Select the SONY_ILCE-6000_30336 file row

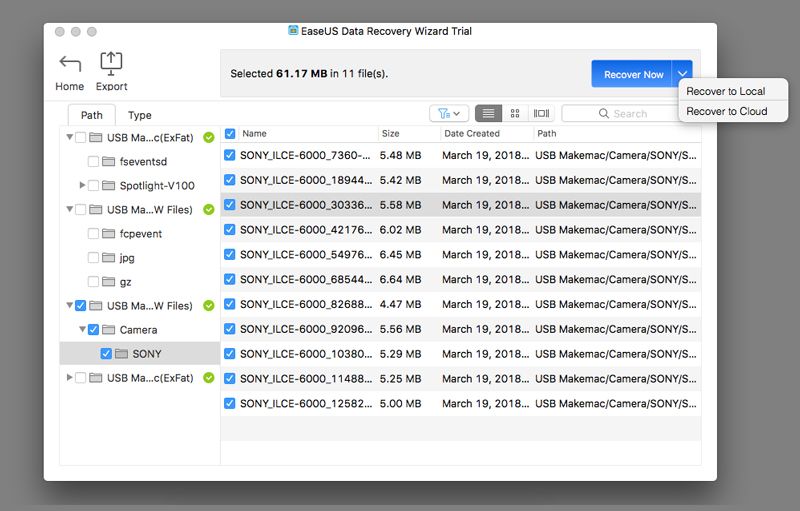461,205
